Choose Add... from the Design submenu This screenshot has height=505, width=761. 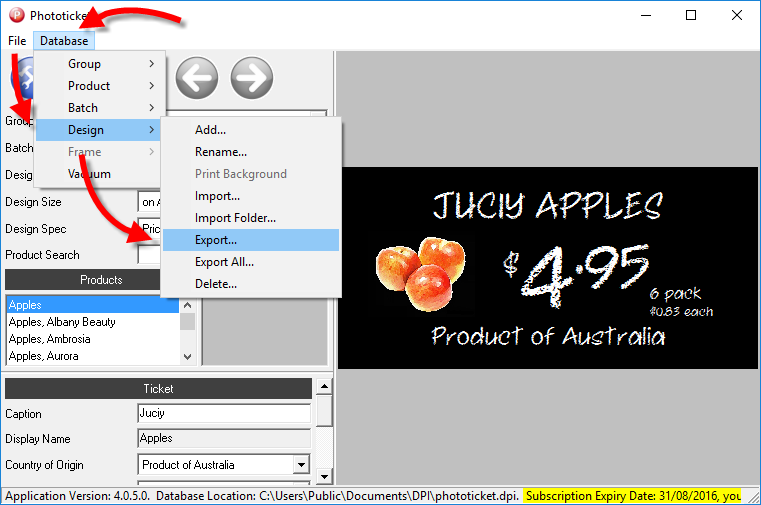[210, 130]
